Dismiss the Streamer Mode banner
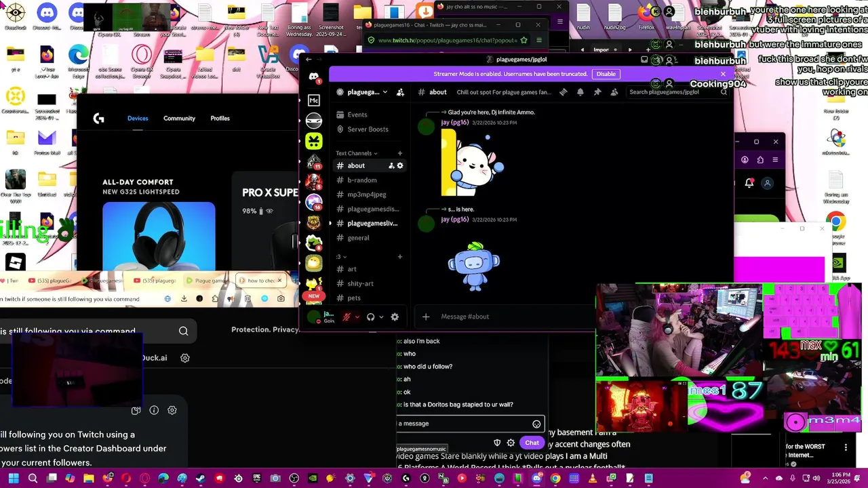Image resolution: width=868 pixels, height=488 pixels. (x=723, y=74)
